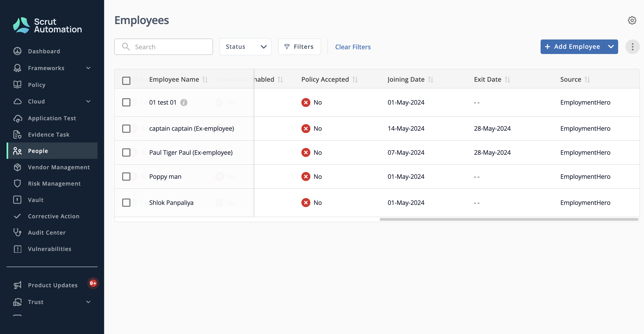Select captain captain (Ex-employee) checkbox
Image resolution: width=644 pixels, height=334 pixels.
(x=126, y=129)
